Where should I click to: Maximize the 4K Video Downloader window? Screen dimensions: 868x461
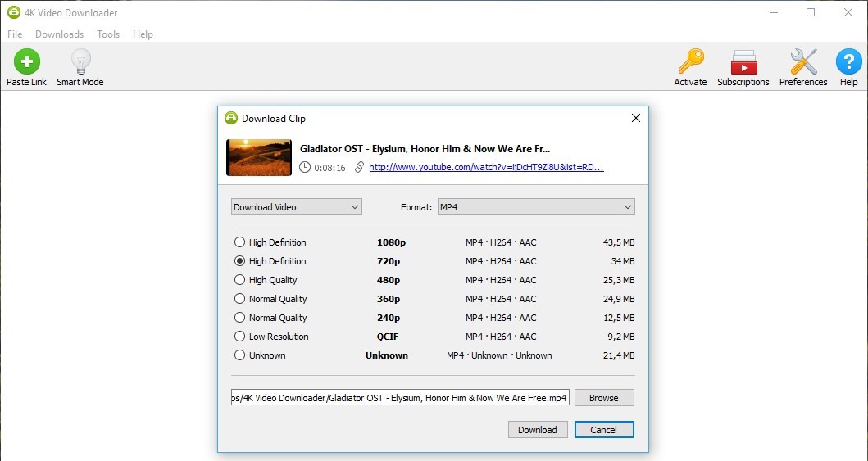tap(811, 12)
